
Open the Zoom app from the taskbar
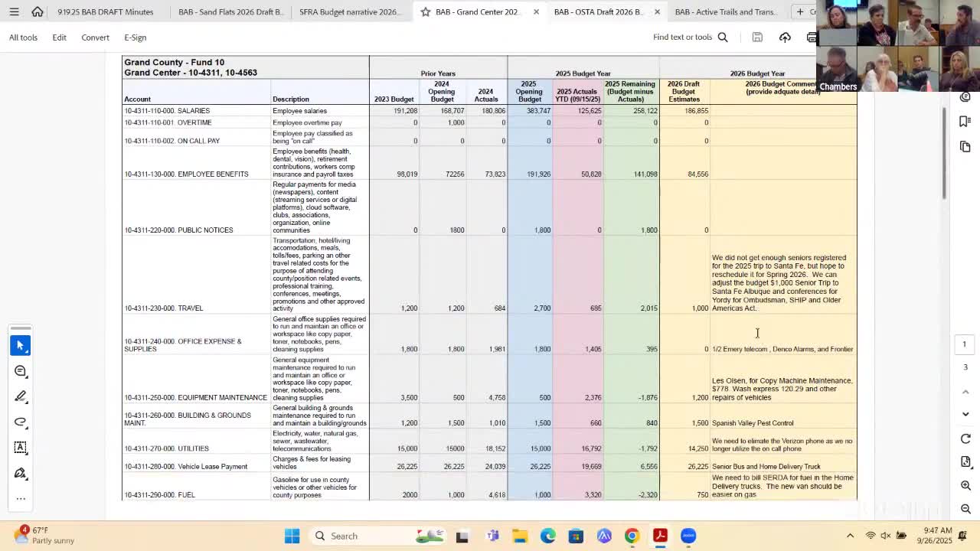point(688,536)
